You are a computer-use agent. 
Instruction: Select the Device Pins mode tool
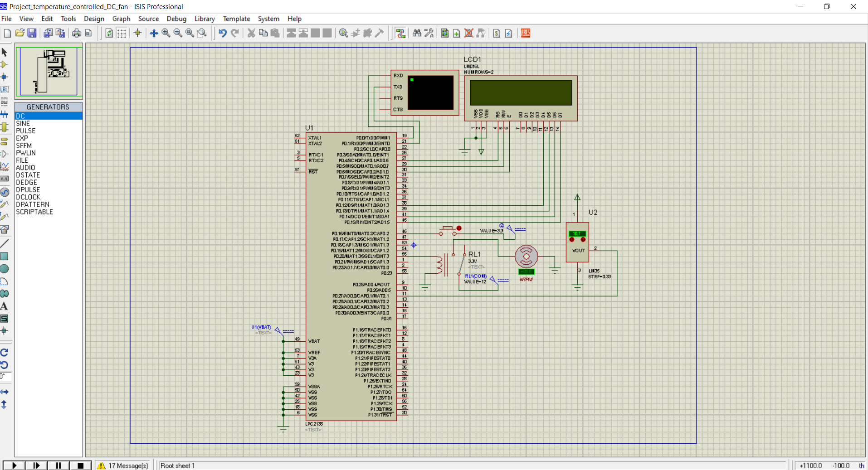pyautogui.click(x=5, y=154)
